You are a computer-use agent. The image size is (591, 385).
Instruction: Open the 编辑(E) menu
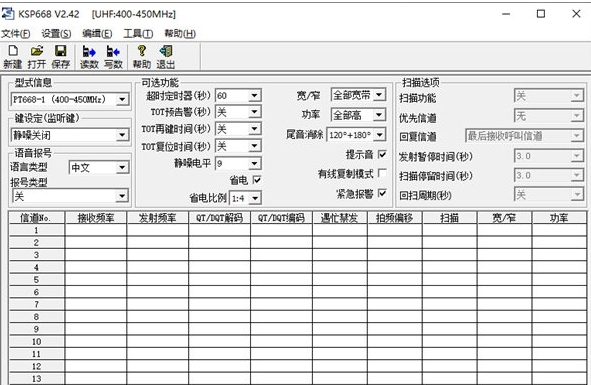[97, 34]
